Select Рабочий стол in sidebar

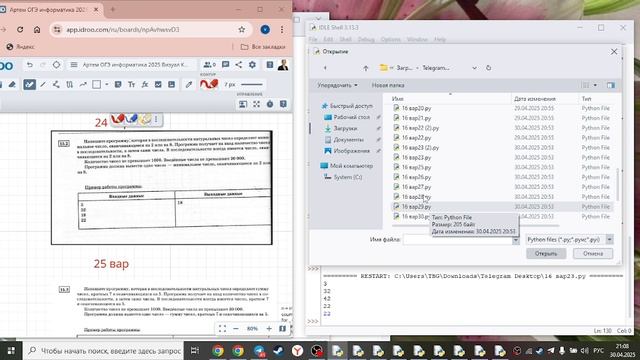[347, 117]
